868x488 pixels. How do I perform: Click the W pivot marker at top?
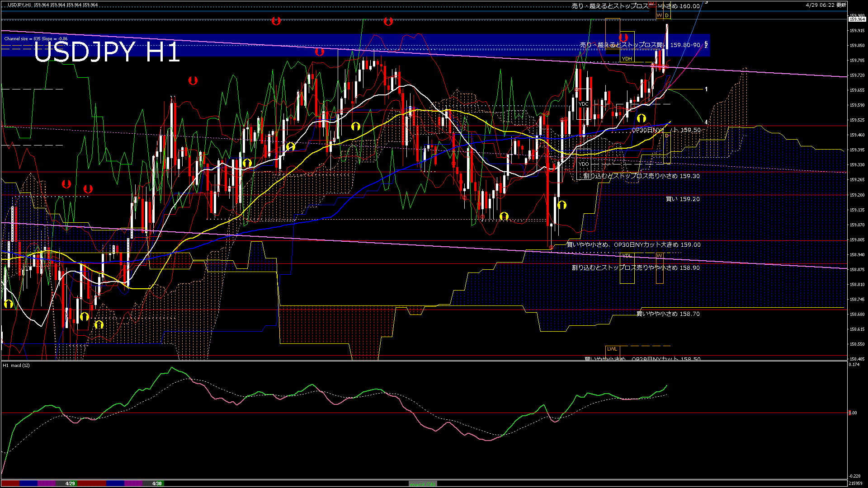tap(659, 15)
